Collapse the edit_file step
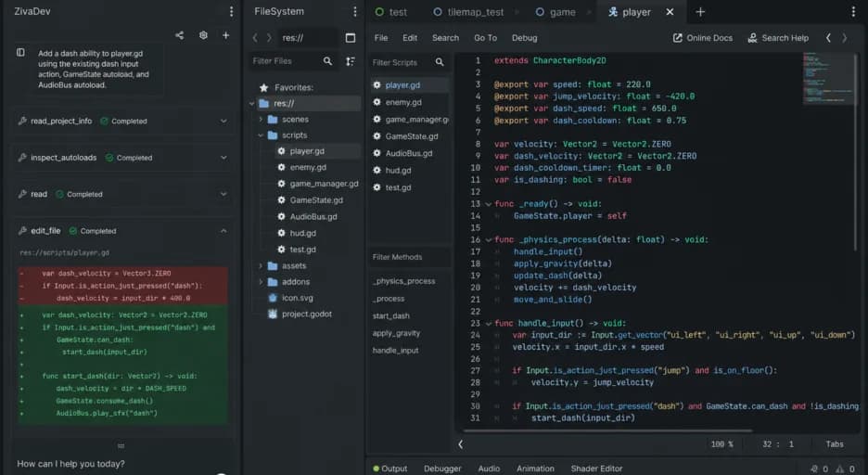The image size is (868, 475). click(223, 230)
